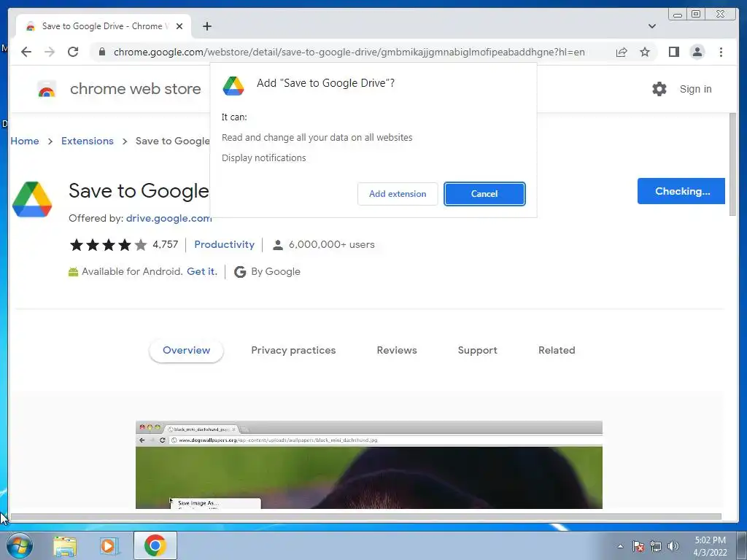Click the Checking... button
Image resolution: width=747 pixels, height=560 pixels.
coord(681,191)
